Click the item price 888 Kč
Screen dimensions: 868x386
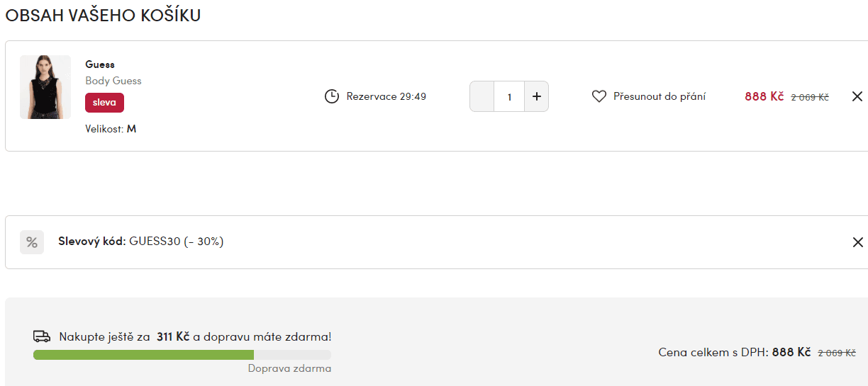pos(764,96)
